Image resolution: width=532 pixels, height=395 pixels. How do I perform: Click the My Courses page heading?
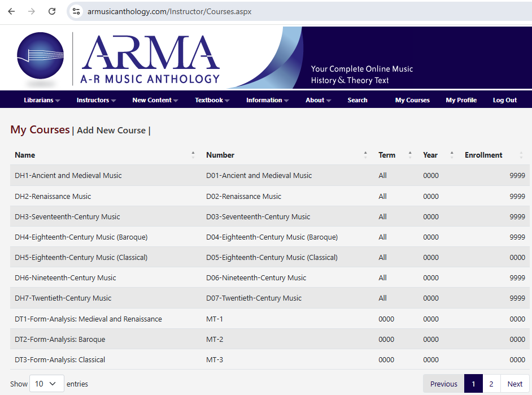[x=40, y=129]
